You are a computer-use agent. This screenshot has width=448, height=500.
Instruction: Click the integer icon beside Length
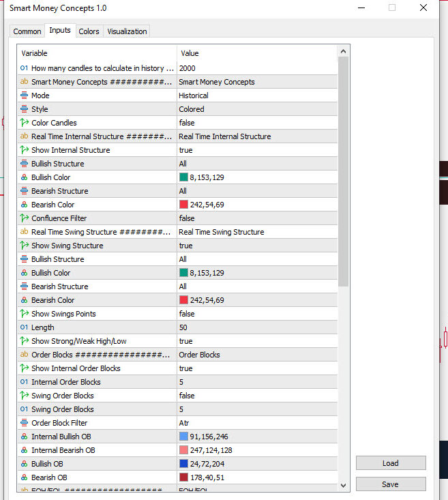[x=25, y=327]
